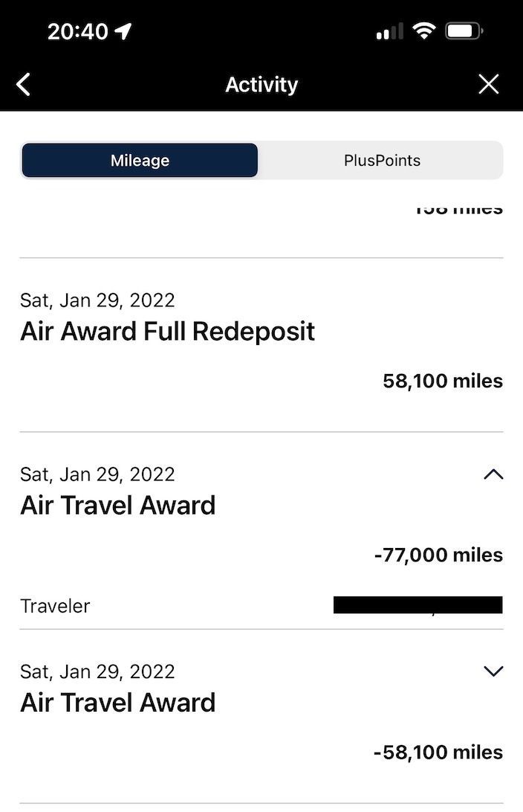Tap the cellular signal bars icon
The image size is (523, 812).
click(390, 31)
